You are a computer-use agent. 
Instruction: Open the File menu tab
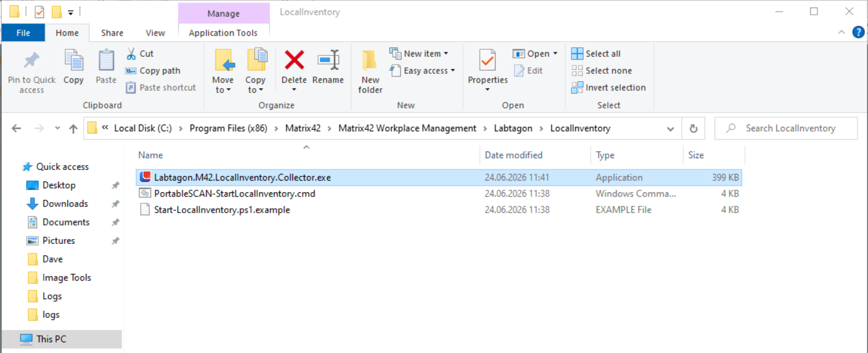(x=23, y=33)
